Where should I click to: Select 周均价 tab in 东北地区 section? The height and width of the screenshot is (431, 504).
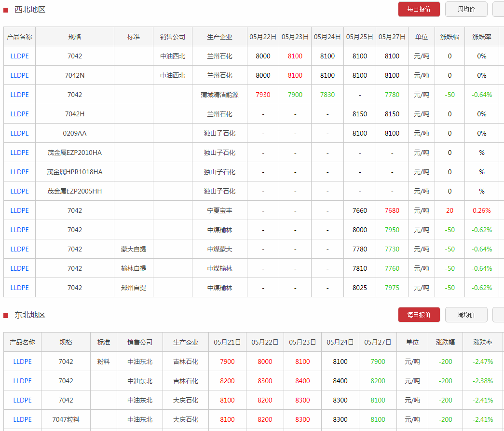[x=466, y=315]
